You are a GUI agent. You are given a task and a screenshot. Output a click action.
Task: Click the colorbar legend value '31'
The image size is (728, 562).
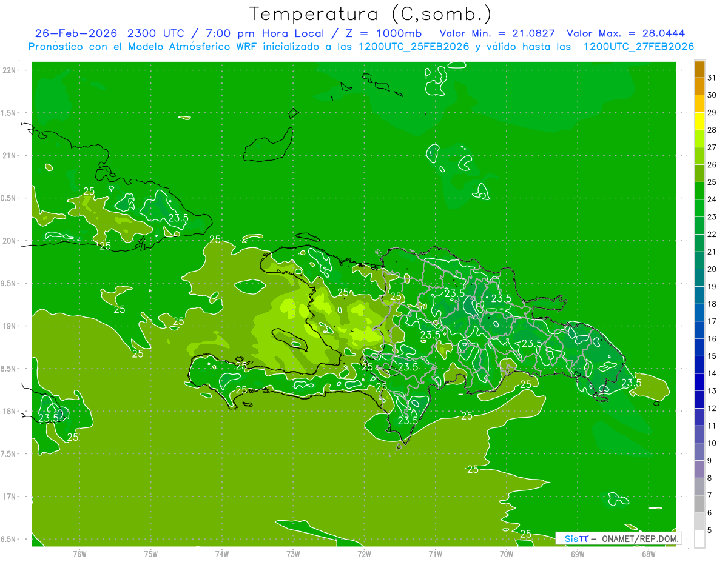pos(712,78)
